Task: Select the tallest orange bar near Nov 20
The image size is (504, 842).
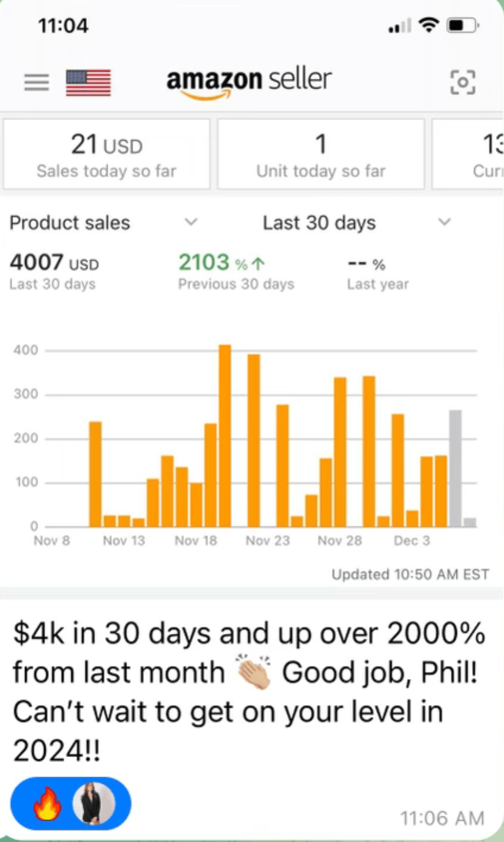Action: (x=225, y=435)
